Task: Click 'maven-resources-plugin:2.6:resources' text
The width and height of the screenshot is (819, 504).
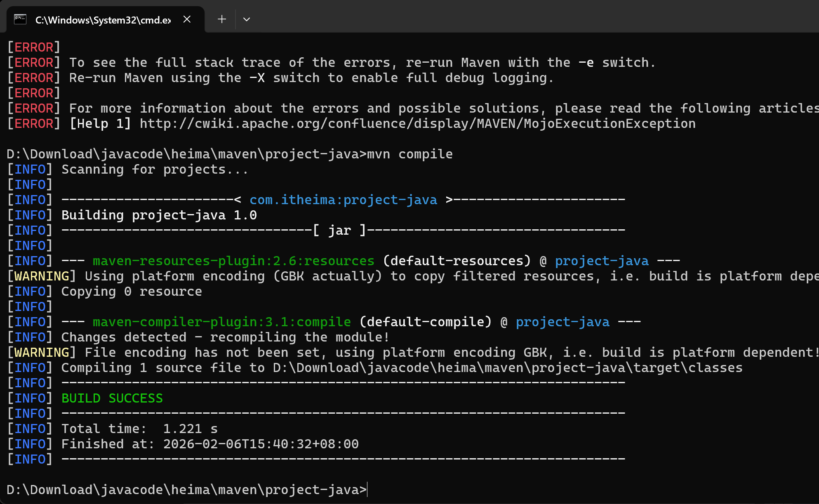Action: [233, 261]
